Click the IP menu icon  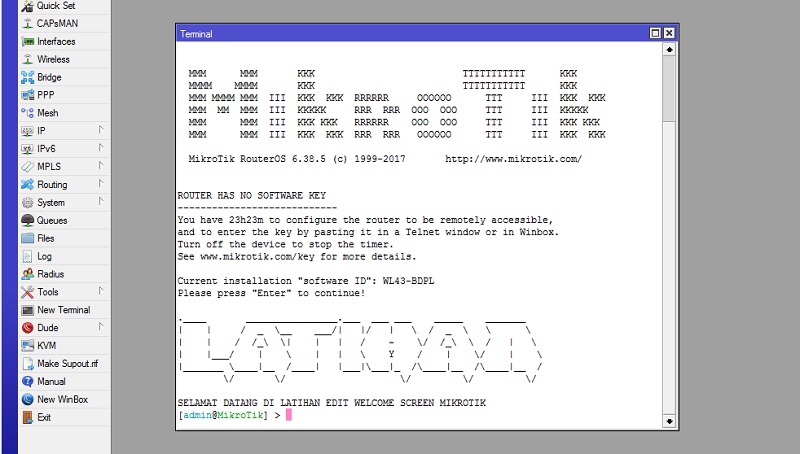28,131
